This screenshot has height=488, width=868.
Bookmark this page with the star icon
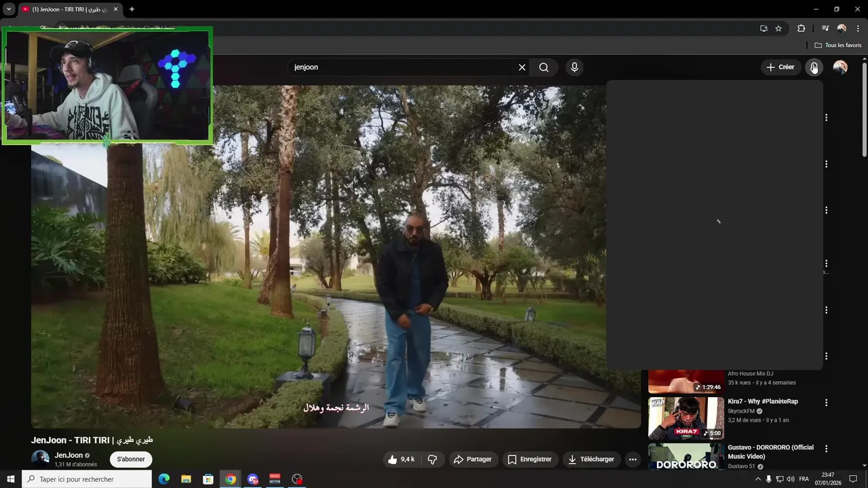[x=778, y=28]
